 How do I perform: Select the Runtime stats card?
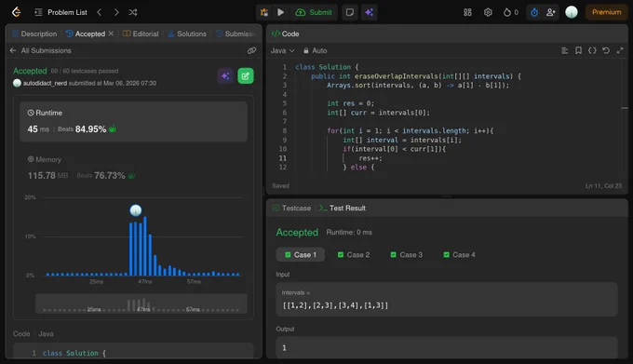(134, 121)
